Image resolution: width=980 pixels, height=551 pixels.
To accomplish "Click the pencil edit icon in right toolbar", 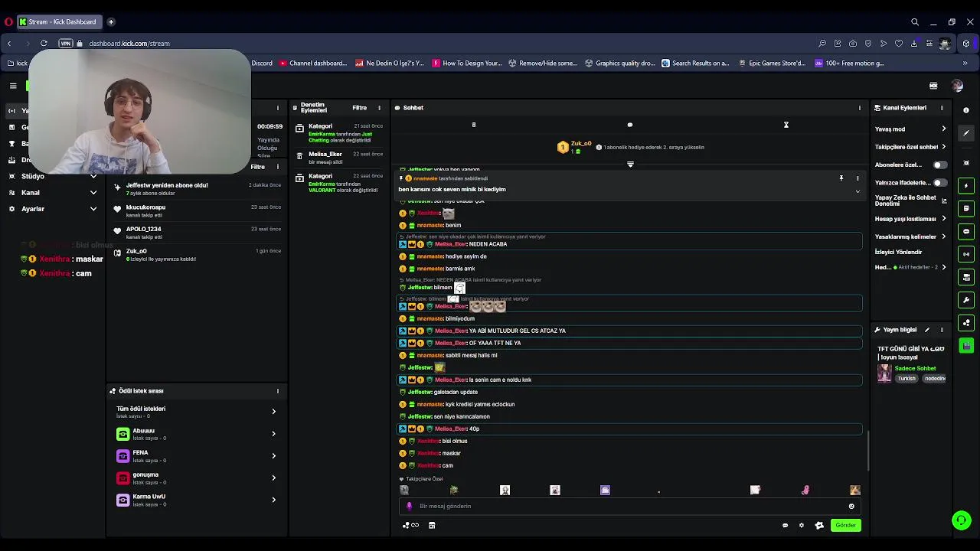I will click(966, 133).
